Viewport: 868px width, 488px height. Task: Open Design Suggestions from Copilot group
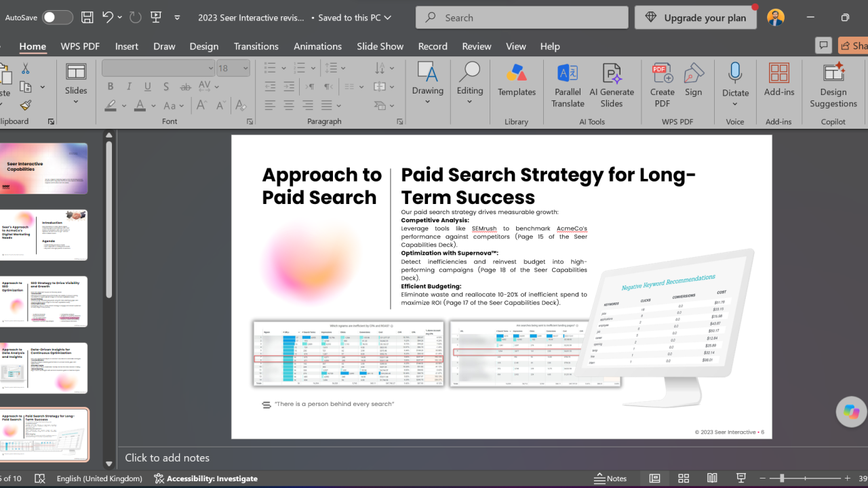click(833, 85)
